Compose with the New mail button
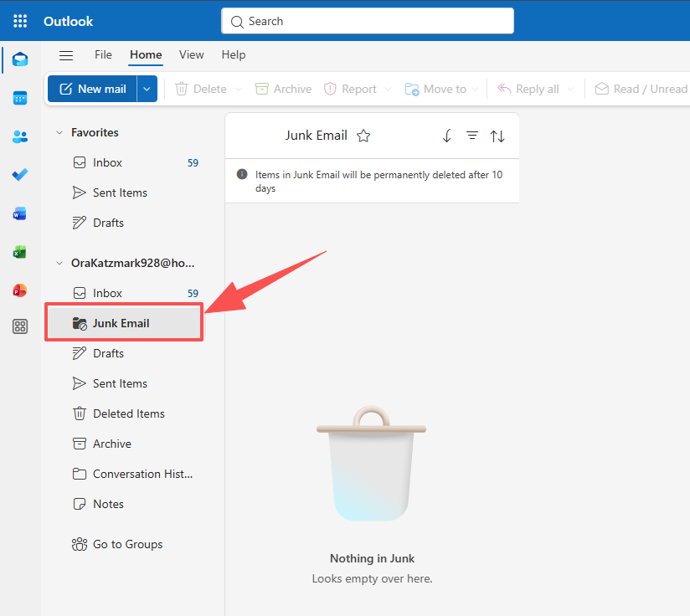Screen dimensions: 690x616 coord(92,89)
